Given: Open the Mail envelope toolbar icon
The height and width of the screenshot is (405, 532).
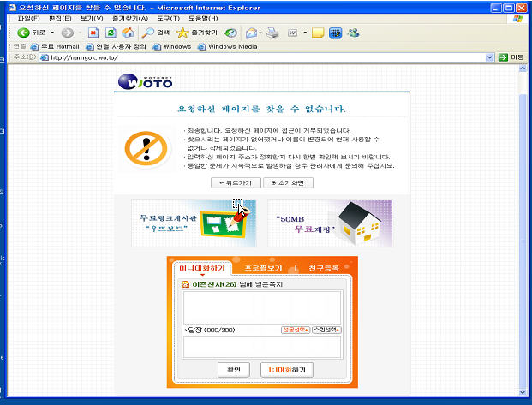Looking at the screenshot, I should [x=251, y=33].
